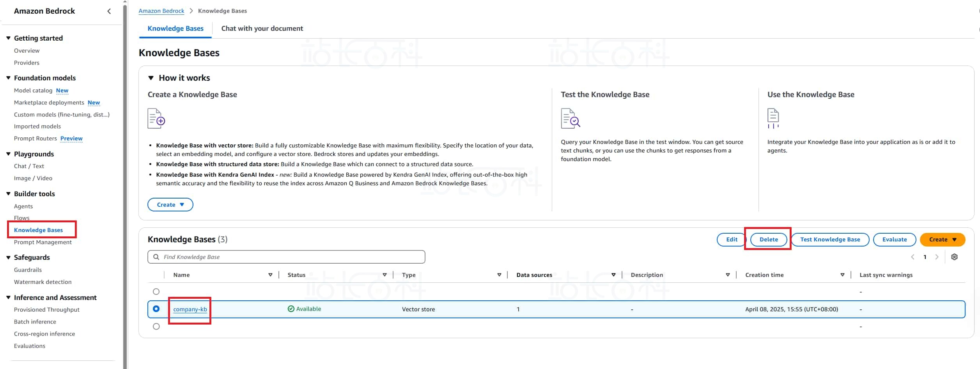
Task: Open table preferences gear icon
Action: coord(954,257)
